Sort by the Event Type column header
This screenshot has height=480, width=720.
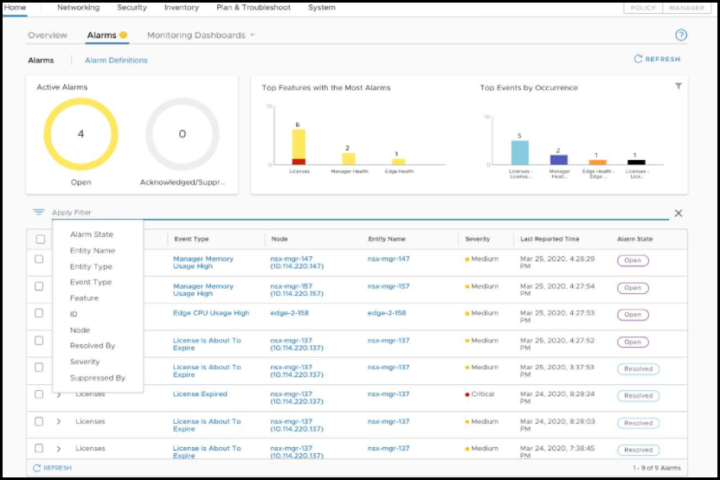tap(191, 239)
